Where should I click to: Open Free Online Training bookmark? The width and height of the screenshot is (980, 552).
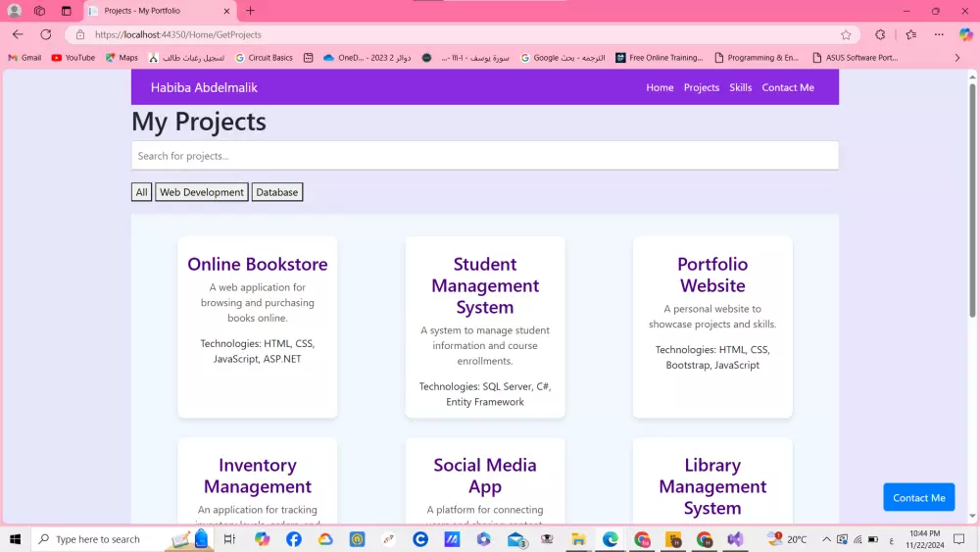tap(660, 58)
